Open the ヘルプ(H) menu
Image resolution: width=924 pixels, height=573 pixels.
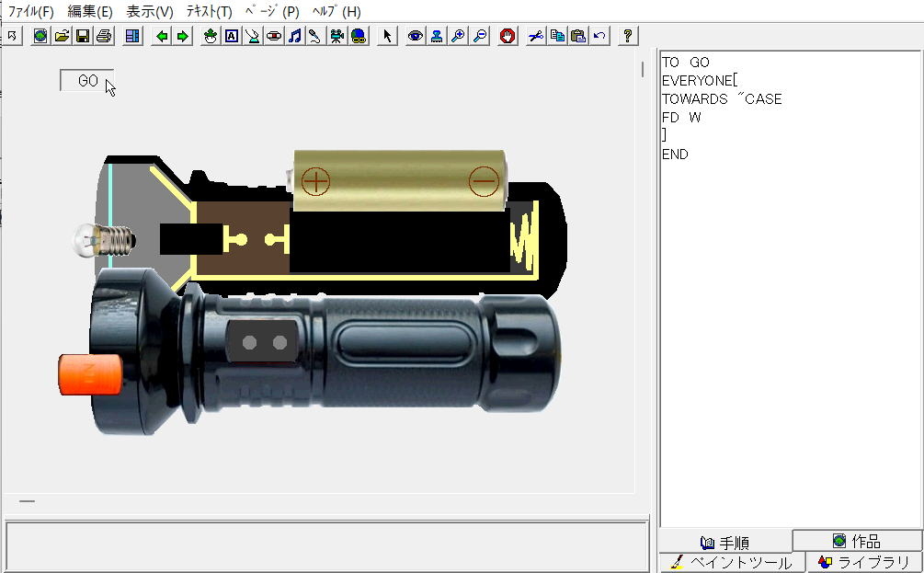click(337, 12)
